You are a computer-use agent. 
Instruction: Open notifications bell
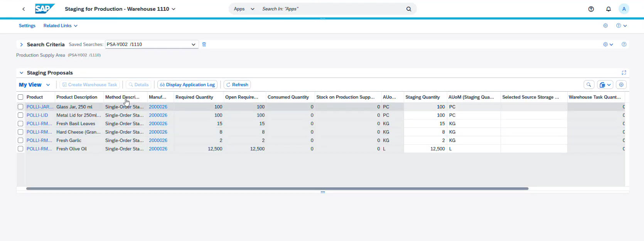[x=609, y=9]
